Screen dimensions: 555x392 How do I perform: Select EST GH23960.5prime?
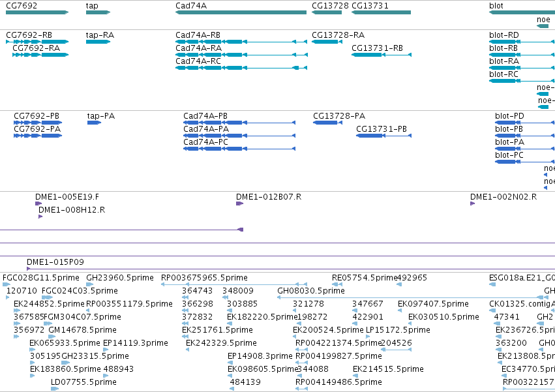point(90,284)
